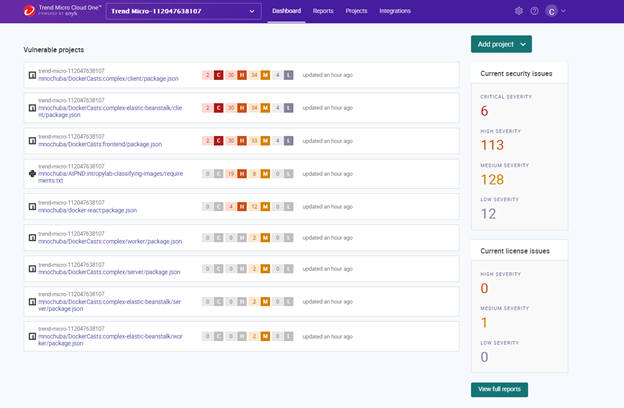Viewport: 624px width, 408px height.
Task: Open the settings gear icon
Action: point(519,11)
